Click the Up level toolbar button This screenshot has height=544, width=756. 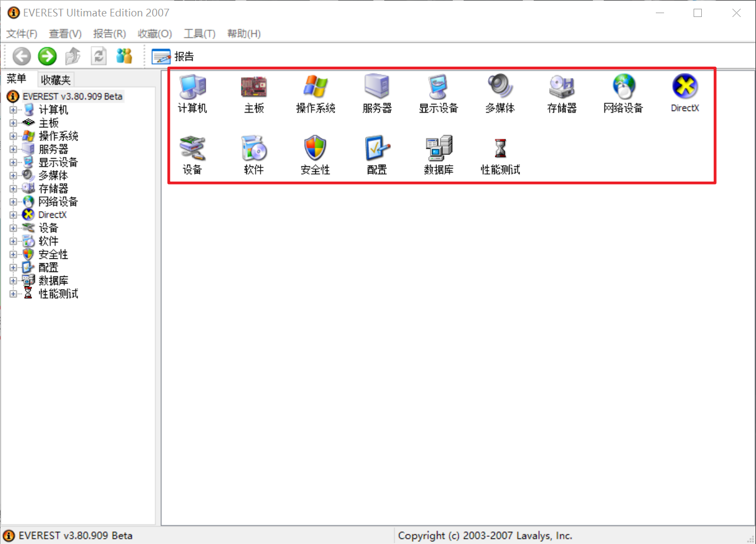pyautogui.click(x=73, y=56)
